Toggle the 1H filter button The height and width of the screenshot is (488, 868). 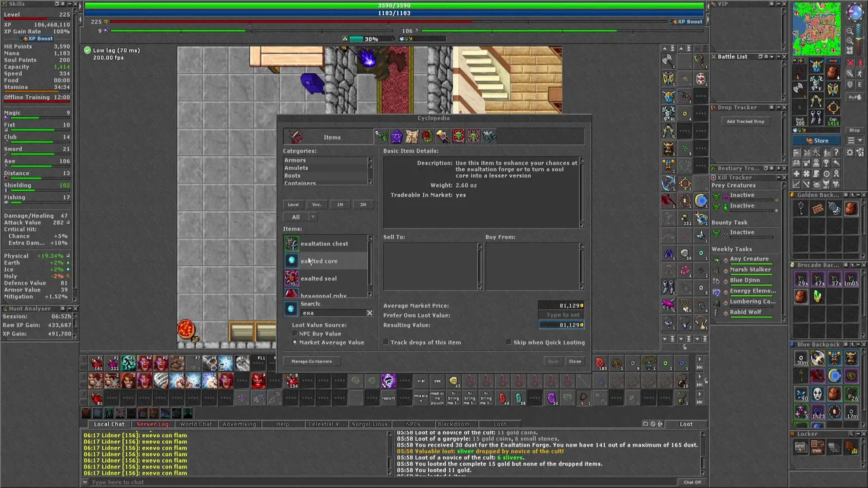340,204
